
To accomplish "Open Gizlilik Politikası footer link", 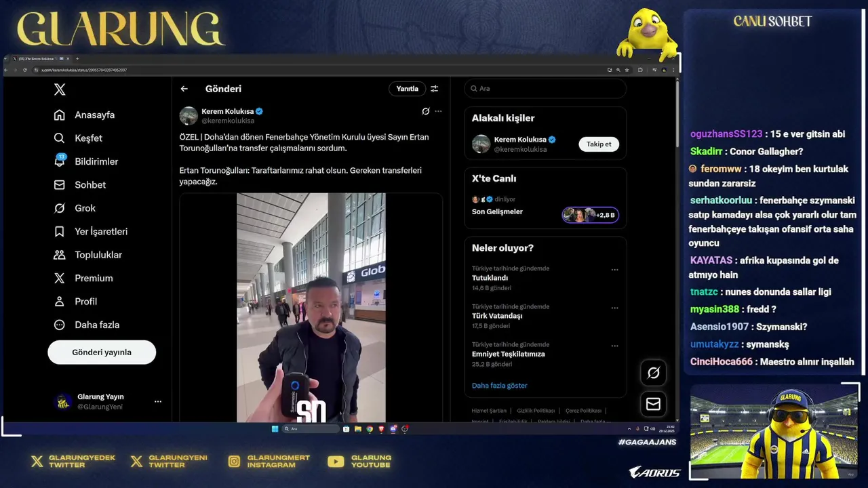I will [x=536, y=411].
